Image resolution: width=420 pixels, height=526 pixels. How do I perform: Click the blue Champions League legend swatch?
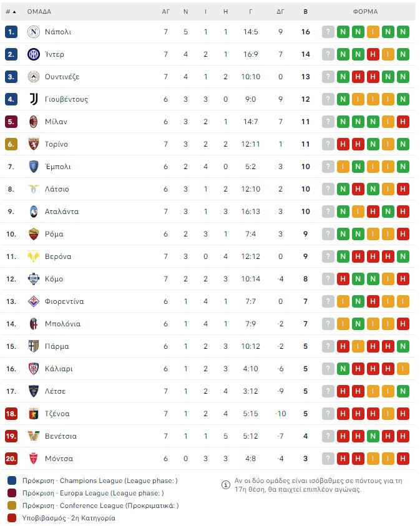[13, 480]
